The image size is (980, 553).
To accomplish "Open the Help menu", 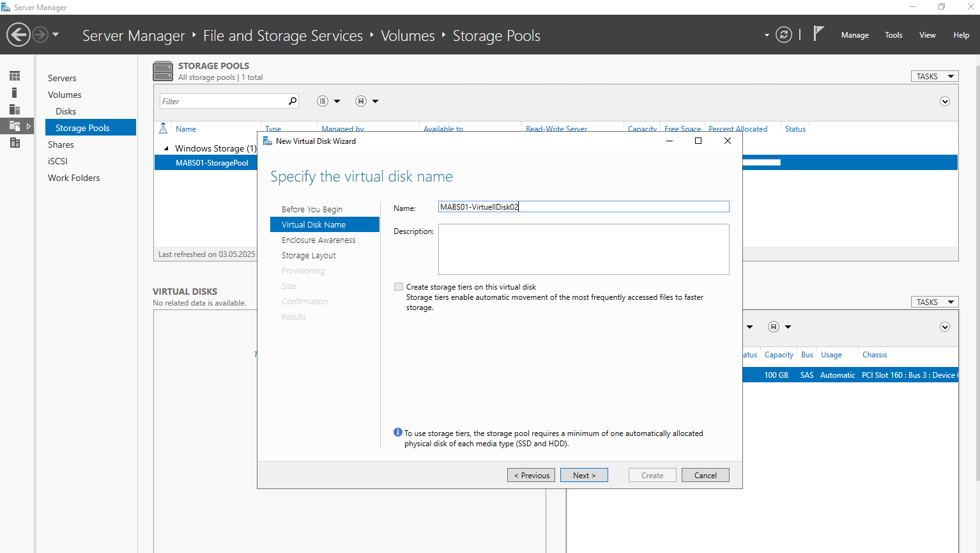I will coord(961,35).
